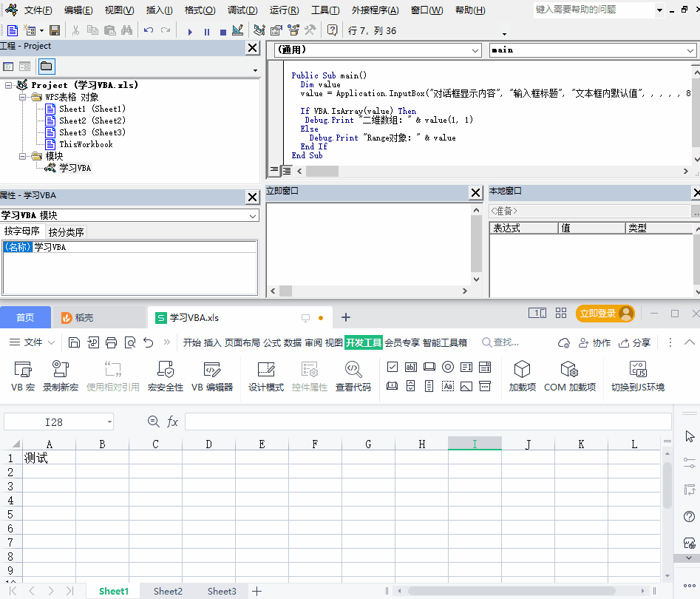Insert checkbox form control from ribbon
Viewport: 700px width, 599px height.
pyautogui.click(x=393, y=368)
